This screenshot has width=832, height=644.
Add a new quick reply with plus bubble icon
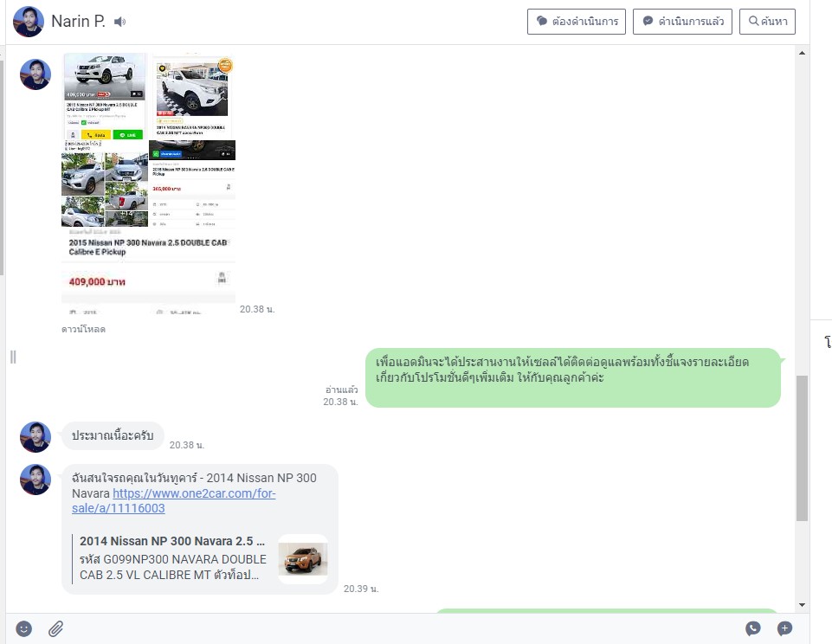(784, 629)
